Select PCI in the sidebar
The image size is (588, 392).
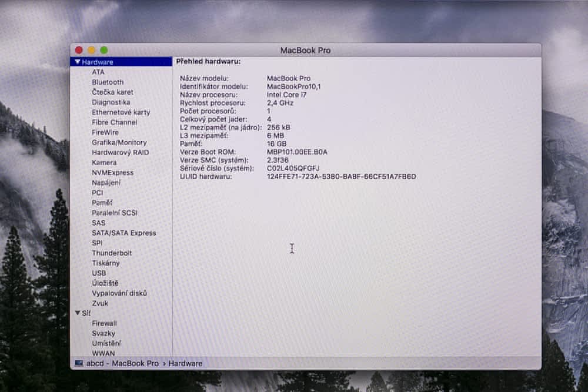pos(97,193)
